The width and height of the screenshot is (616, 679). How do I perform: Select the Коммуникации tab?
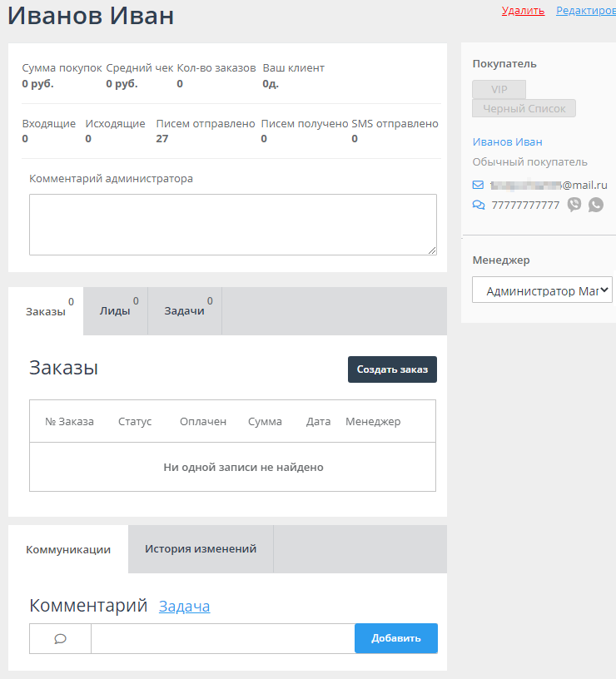click(67, 549)
